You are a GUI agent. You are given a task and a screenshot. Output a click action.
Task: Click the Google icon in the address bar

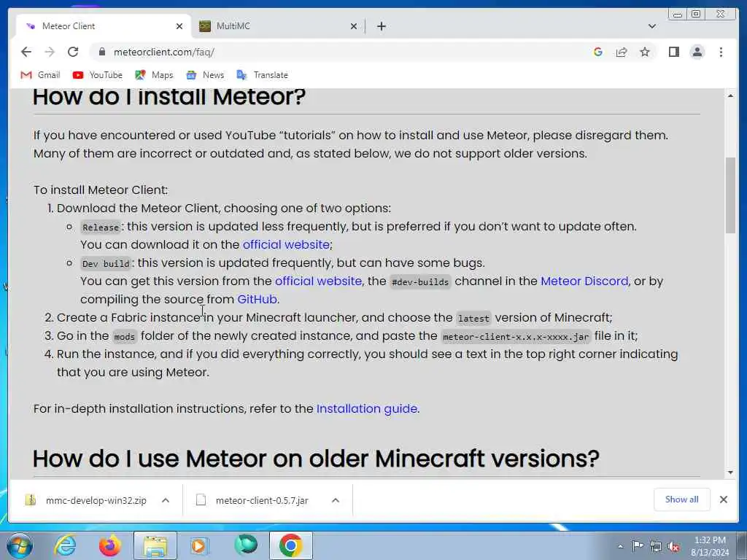(598, 52)
